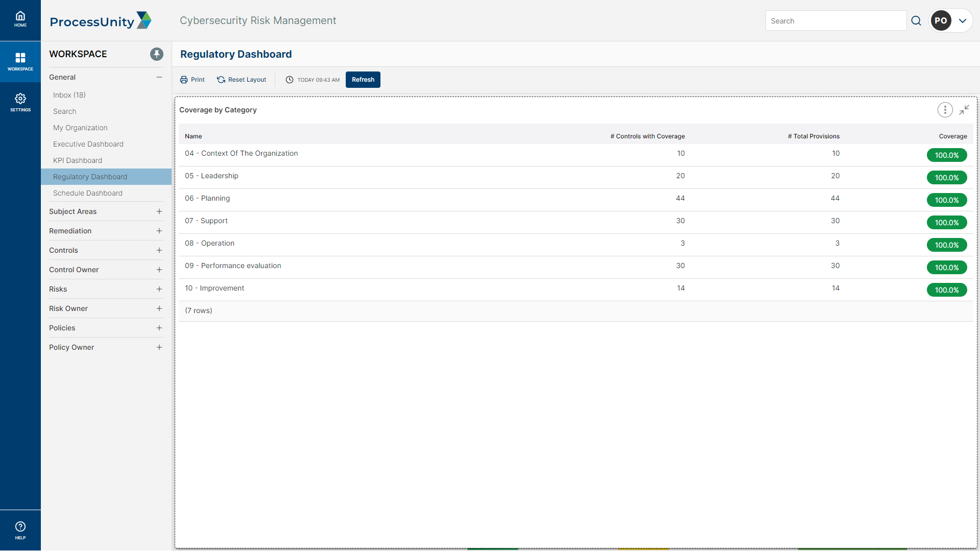Image resolution: width=980 pixels, height=551 pixels.
Task: Click 100.0% coverage badge for Leadership
Action: click(x=947, y=178)
